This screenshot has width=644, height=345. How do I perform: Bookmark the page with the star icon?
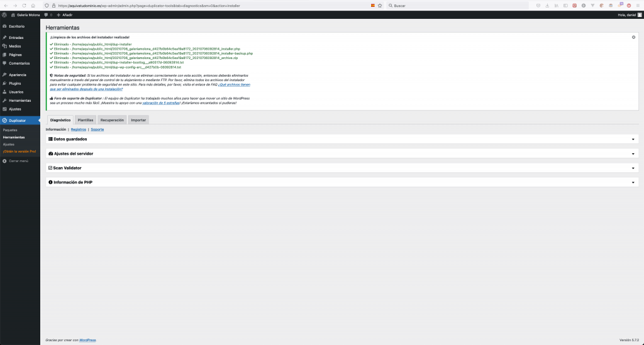tap(380, 6)
